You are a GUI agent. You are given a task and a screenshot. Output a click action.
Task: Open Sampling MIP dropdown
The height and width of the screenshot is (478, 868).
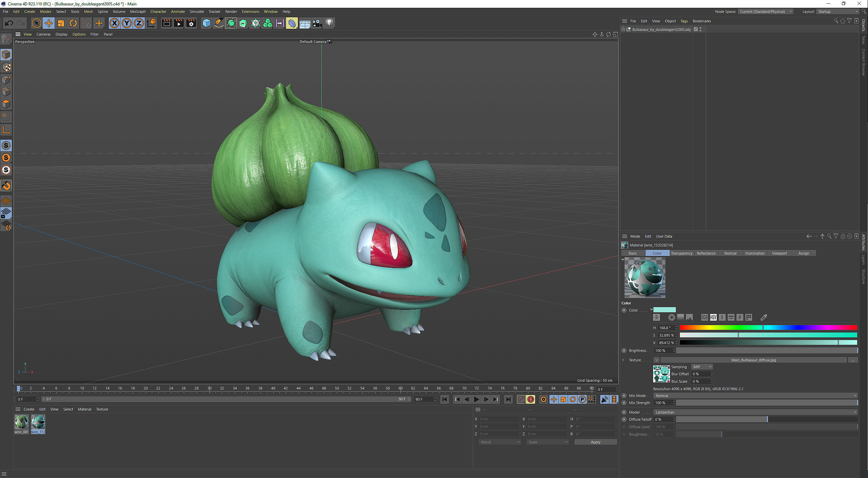702,367
